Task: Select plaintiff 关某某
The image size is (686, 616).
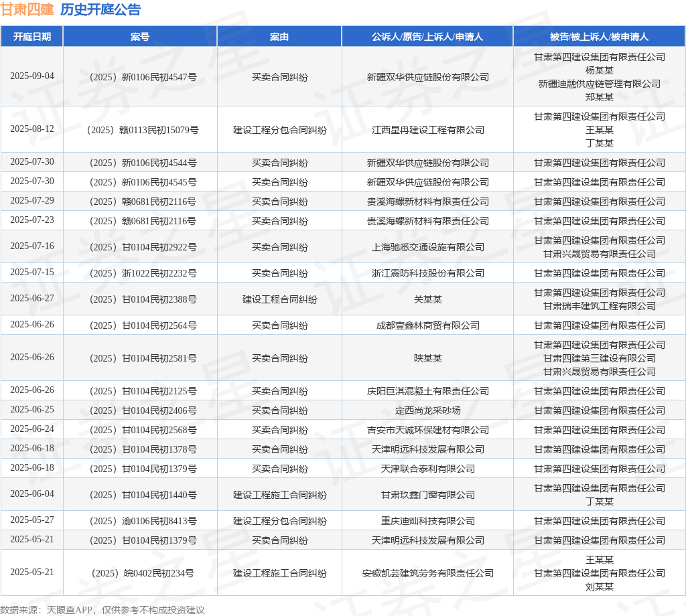Action: (x=428, y=299)
